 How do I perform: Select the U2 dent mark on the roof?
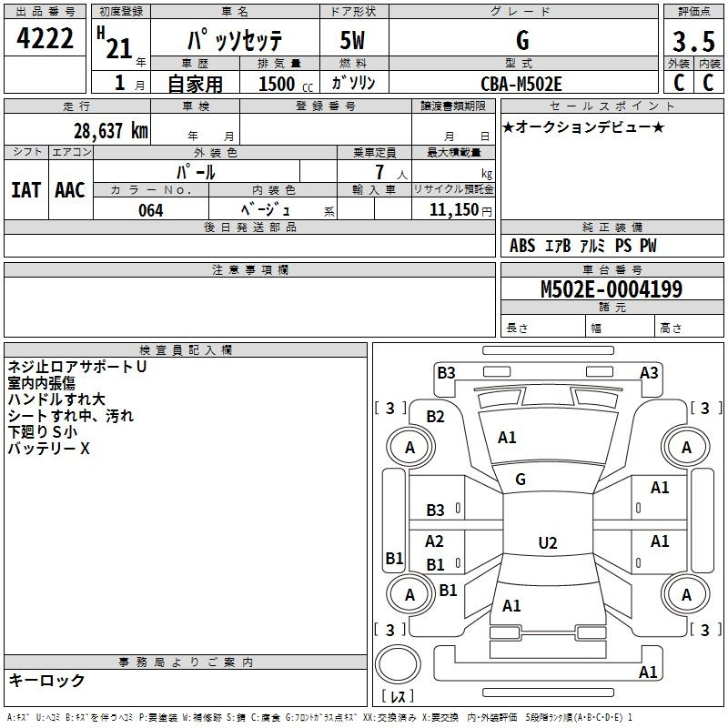tap(547, 543)
